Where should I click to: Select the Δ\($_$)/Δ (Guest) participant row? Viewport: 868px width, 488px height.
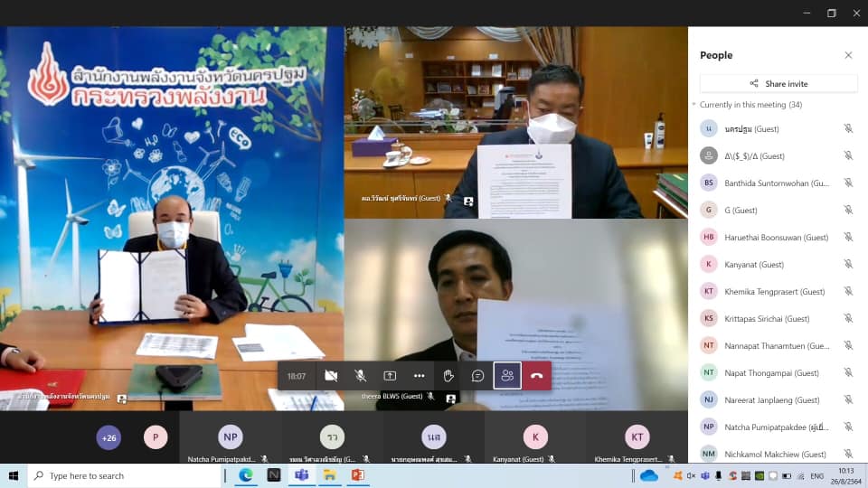coord(778,156)
